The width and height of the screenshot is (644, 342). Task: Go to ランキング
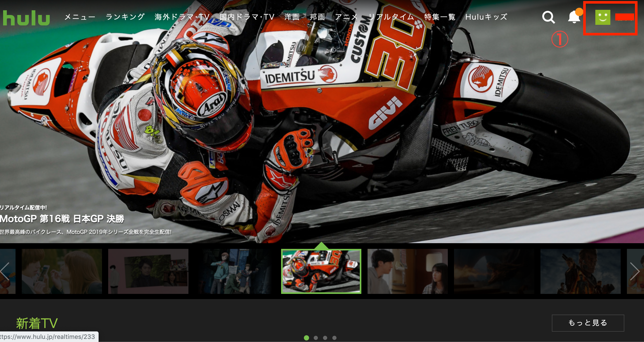[125, 17]
